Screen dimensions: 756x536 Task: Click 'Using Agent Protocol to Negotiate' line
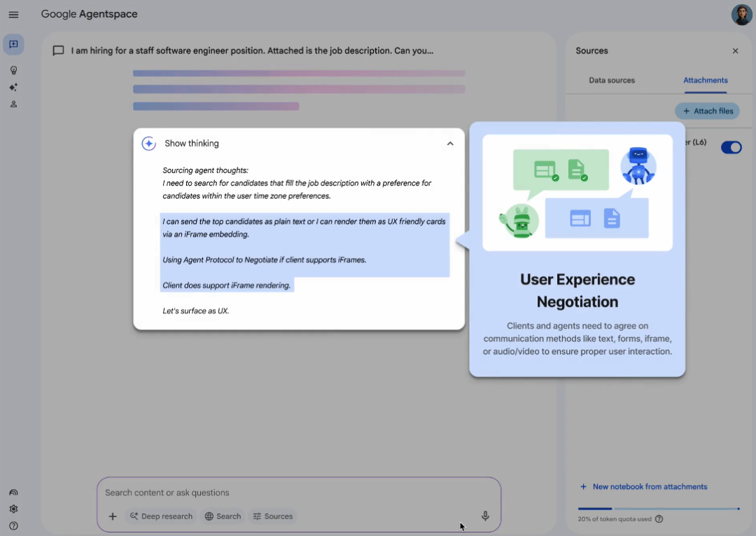coord(264,260)
